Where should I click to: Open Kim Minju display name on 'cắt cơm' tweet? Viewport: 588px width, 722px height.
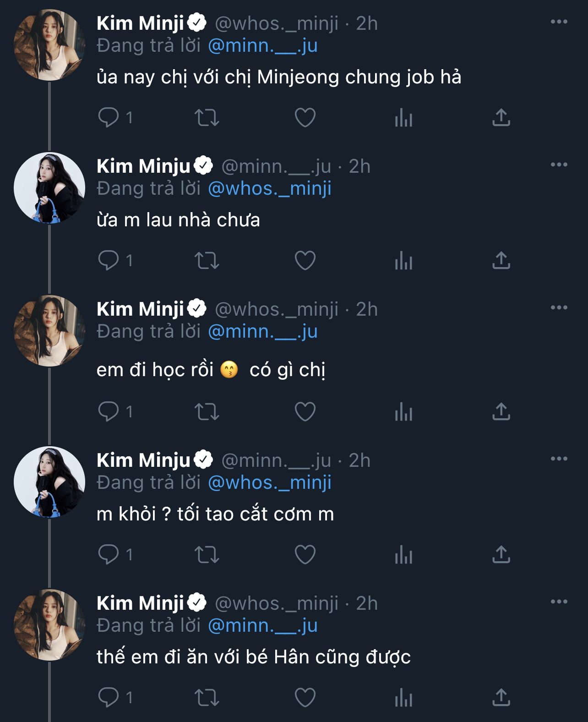pos(143,460)
